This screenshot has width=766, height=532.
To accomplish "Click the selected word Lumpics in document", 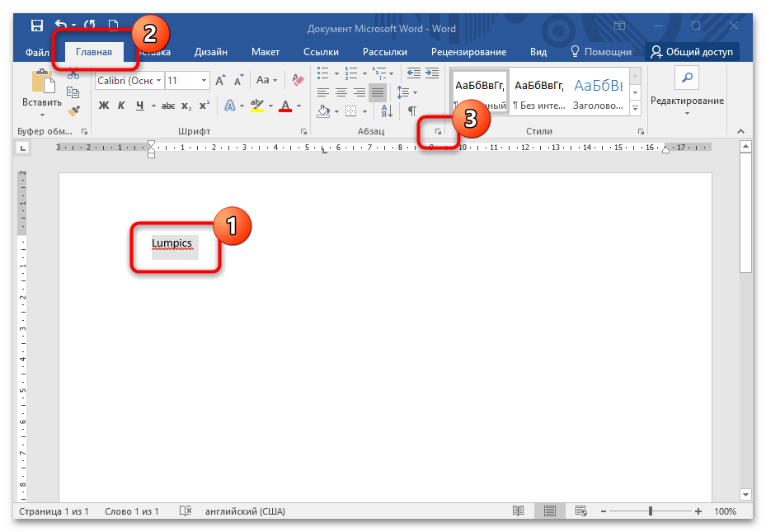I will (172, 243).
